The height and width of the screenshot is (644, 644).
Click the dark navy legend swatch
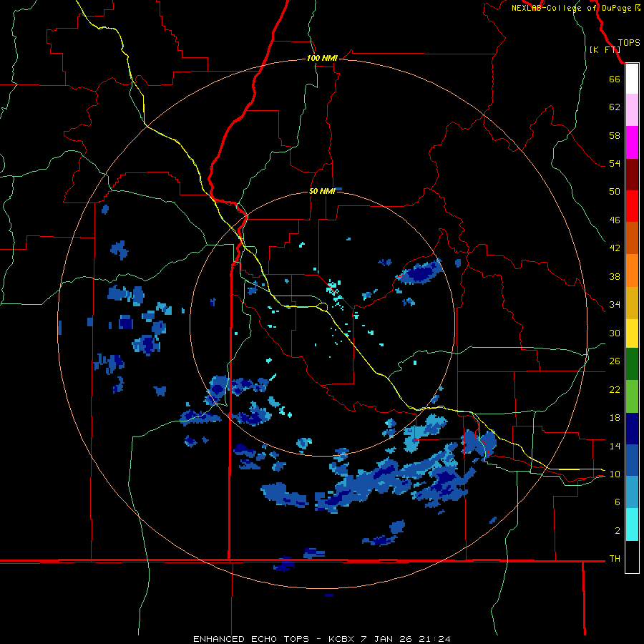point(632,429)
